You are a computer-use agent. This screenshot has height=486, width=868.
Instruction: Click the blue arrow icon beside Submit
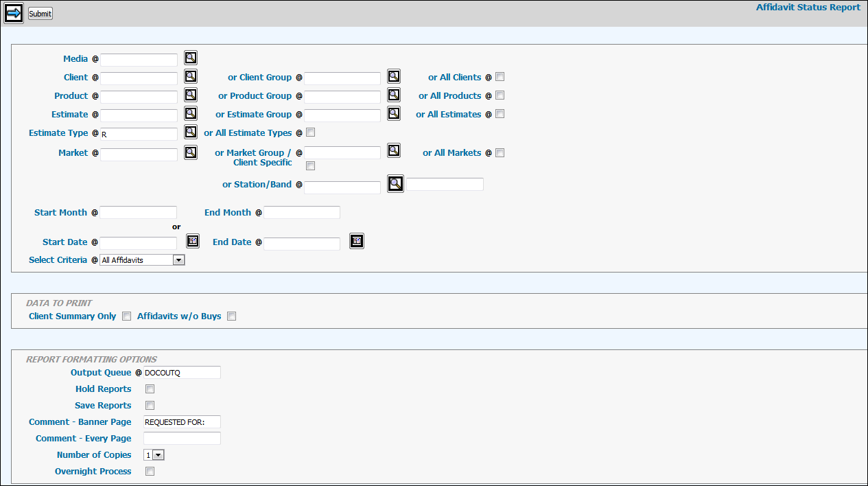tap(14, 13)
